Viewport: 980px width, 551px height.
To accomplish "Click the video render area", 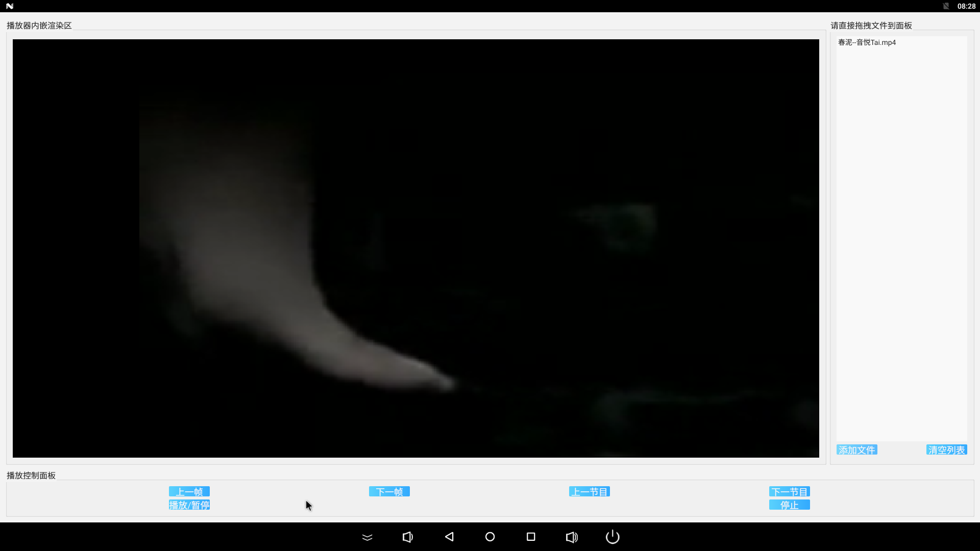I will click(416, 248).
